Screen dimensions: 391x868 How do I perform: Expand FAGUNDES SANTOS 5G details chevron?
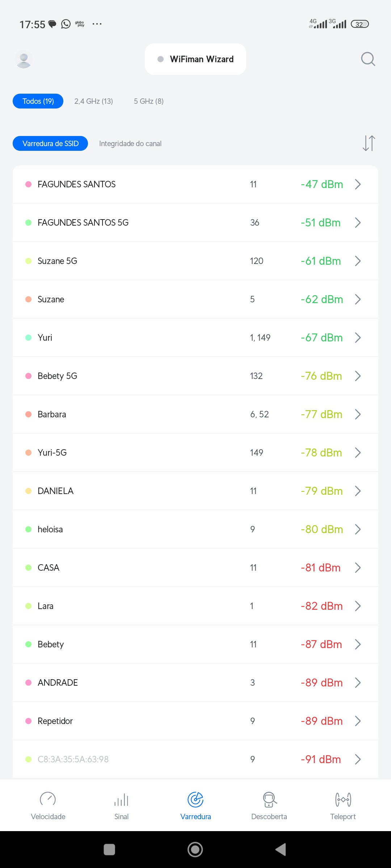358,222
